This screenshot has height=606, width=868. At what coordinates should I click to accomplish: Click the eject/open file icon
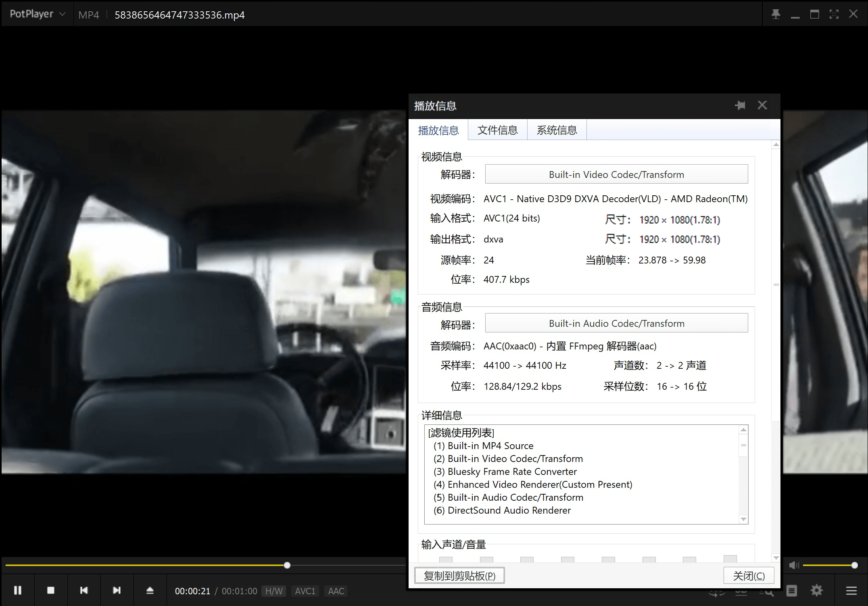(x=150, y=590)
